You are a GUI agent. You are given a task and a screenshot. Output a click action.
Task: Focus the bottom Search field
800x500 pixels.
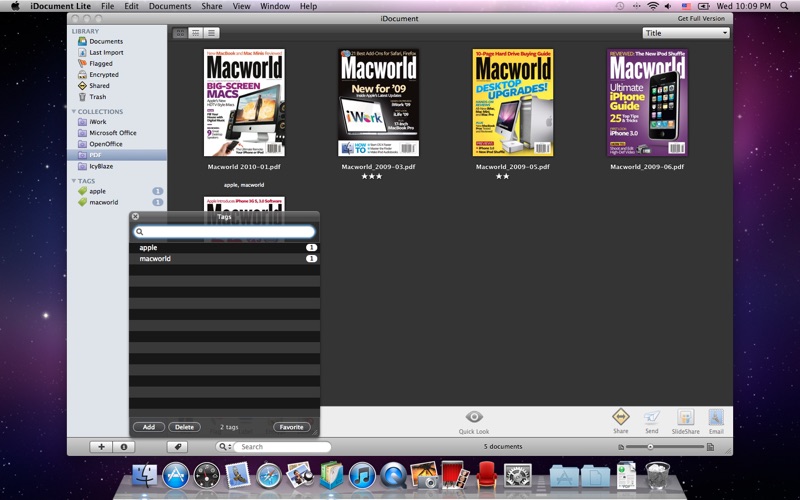[282, 447]
